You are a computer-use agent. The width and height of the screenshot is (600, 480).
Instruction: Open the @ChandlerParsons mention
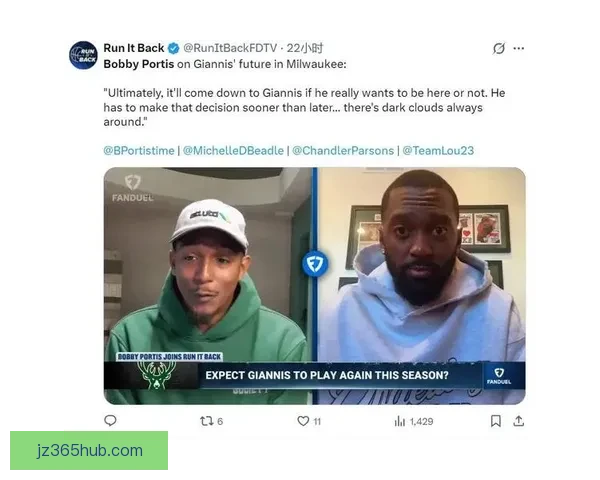[343, 150]
